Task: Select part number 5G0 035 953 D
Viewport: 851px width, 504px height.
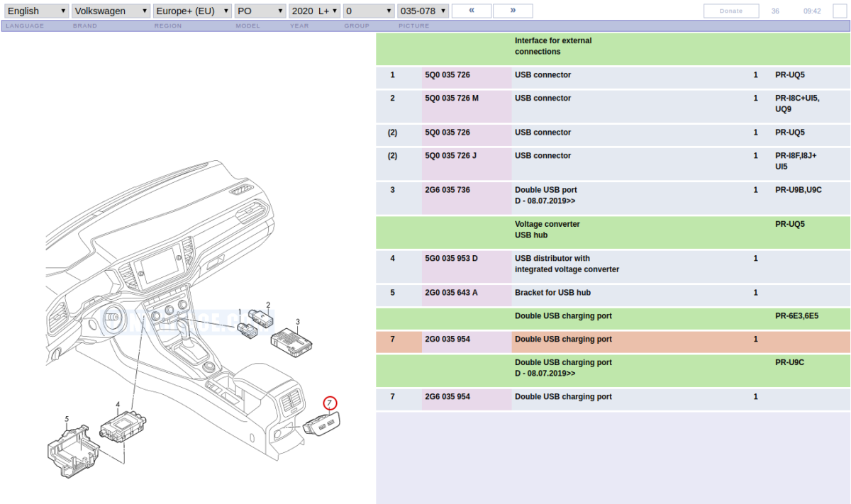Action: [x=451, y=258]
